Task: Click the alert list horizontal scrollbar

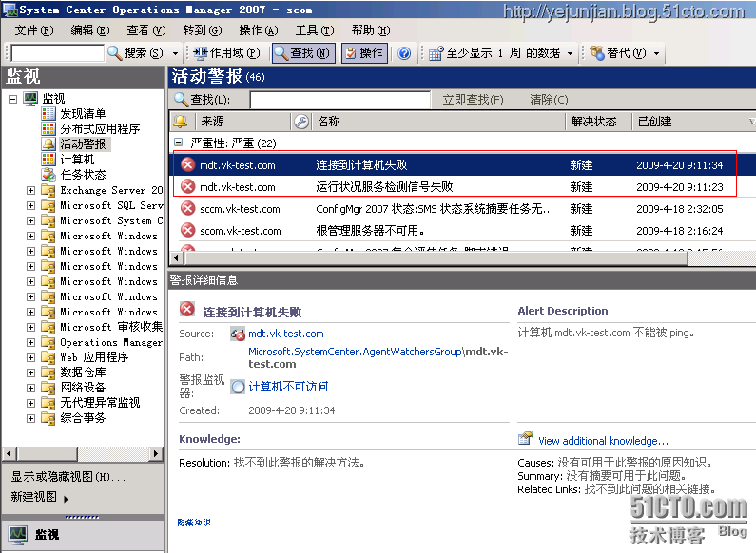Action: pyautogui.click(x=436, y=258)
